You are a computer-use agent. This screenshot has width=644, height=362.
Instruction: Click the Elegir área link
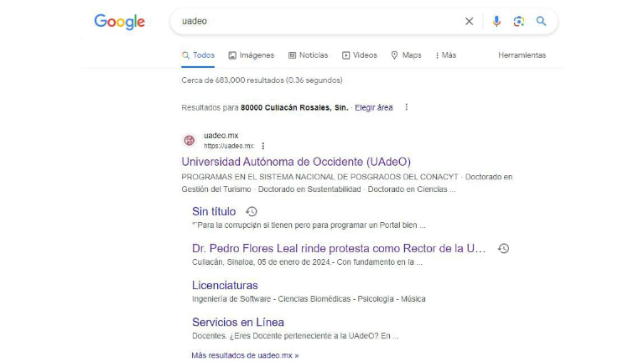[x=373, y=107]
